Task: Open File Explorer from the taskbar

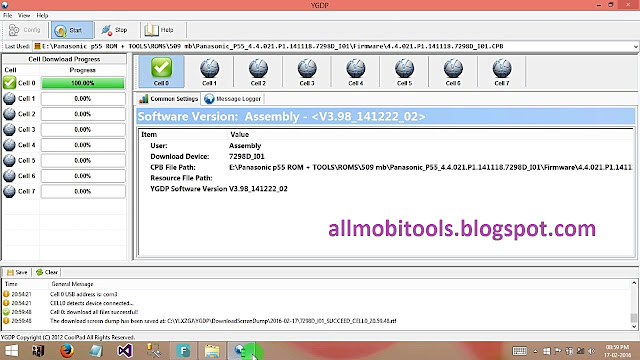Action: [x=212, y=351]
